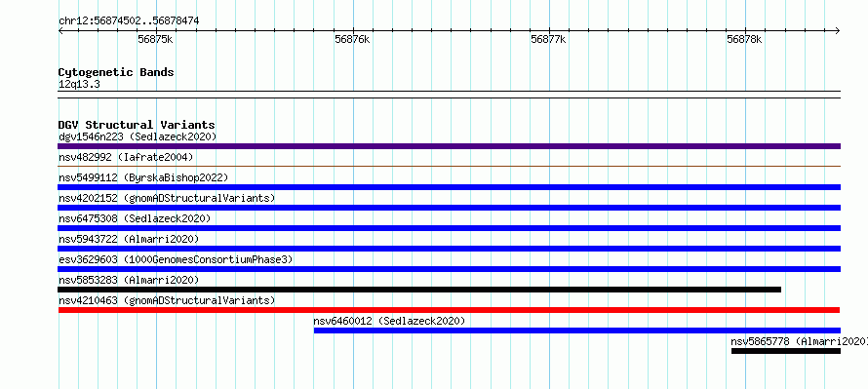Click the 56876k ruler tick label
This screenshot has width=868, height=389.
point(352,40)
